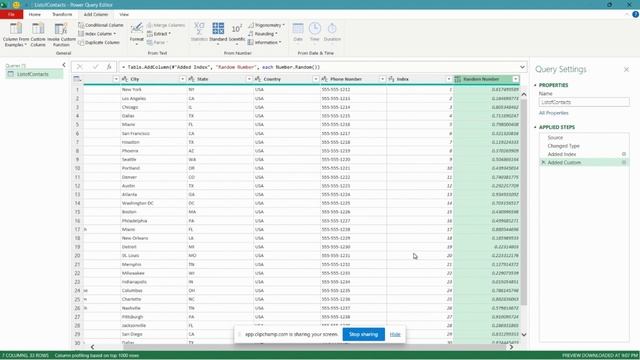Click Column From Examples icon
This screenshot has height=360, width=640.
(16, 29)
